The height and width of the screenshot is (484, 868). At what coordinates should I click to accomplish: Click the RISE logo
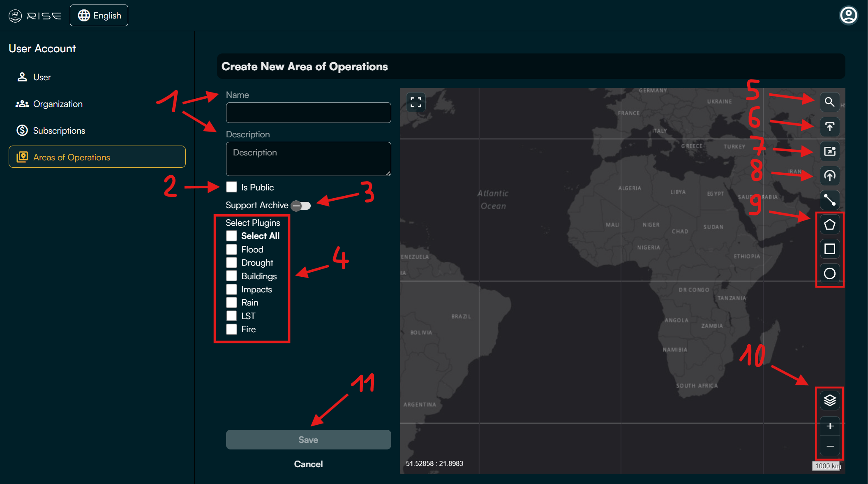pyautogui.click(x=35, y=16)
